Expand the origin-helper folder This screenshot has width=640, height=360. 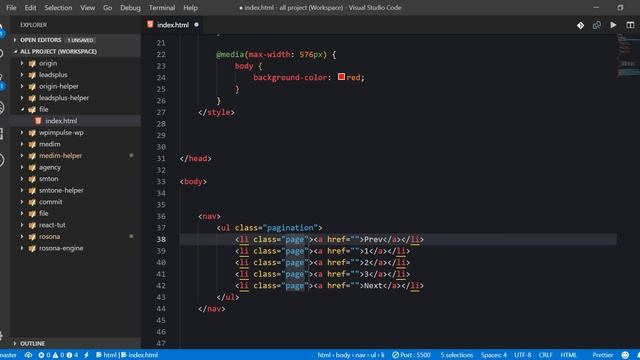coord(22,86)
